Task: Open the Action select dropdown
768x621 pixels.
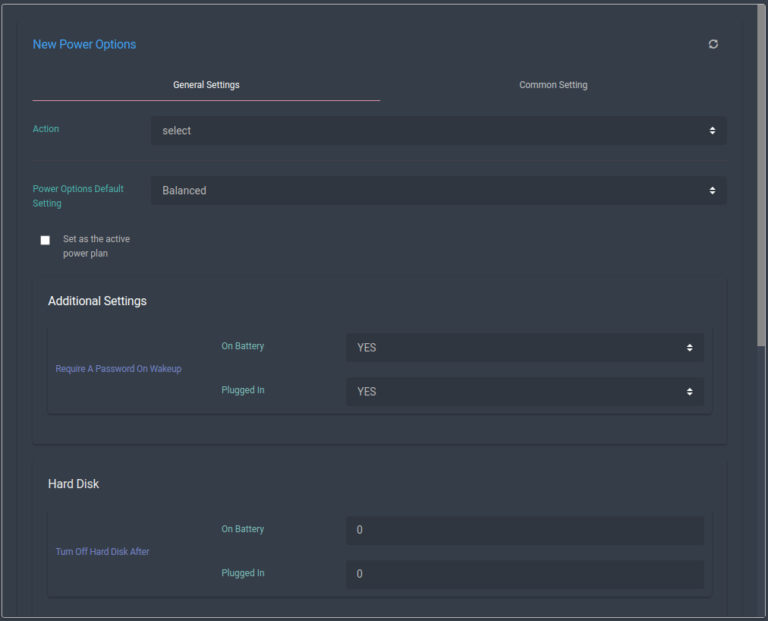Action: [439, 130]
